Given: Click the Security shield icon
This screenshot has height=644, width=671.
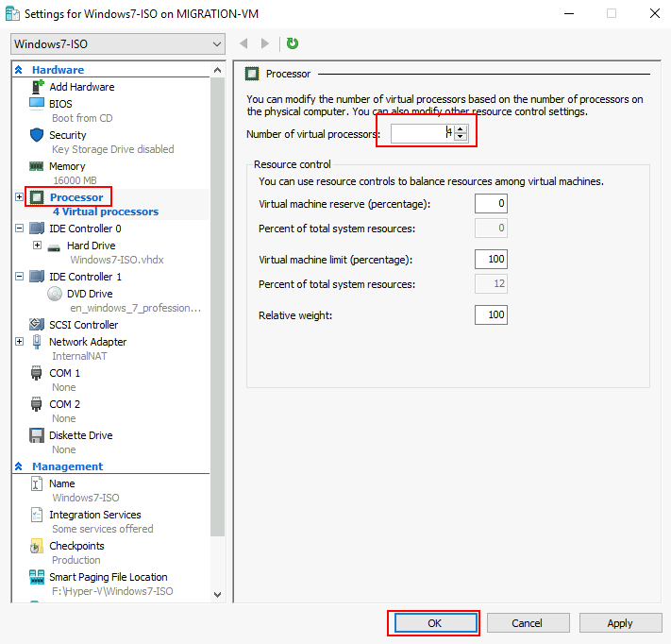Looking at the screenshot, I should point(37,135).
